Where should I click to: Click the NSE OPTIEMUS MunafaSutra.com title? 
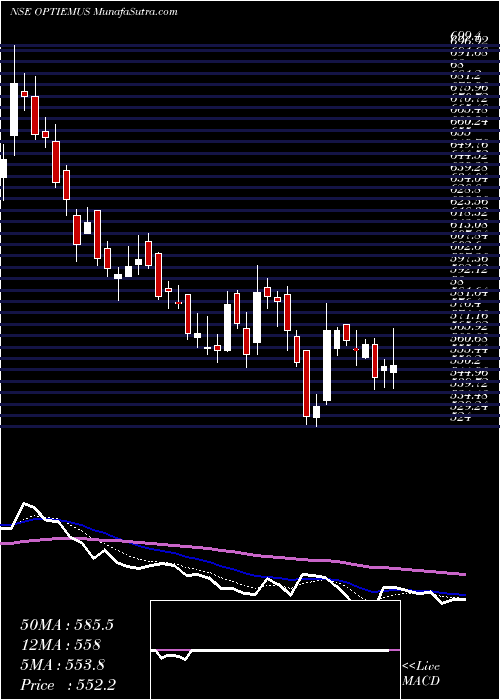point(94,12)
